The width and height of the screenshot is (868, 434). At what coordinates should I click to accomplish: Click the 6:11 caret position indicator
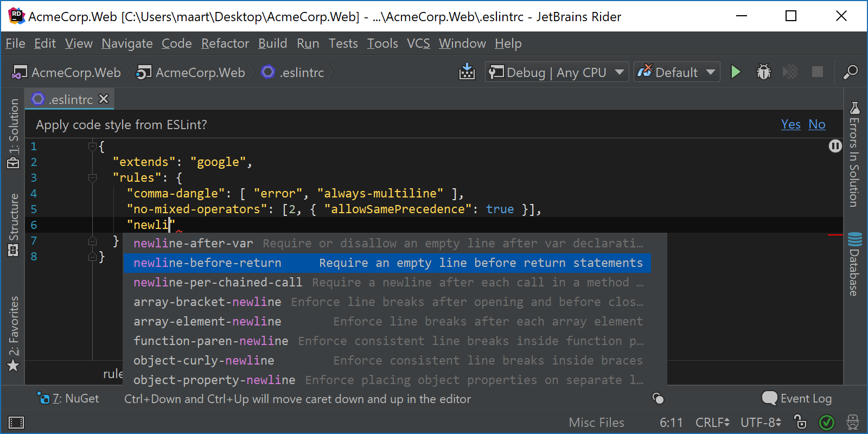671,423
